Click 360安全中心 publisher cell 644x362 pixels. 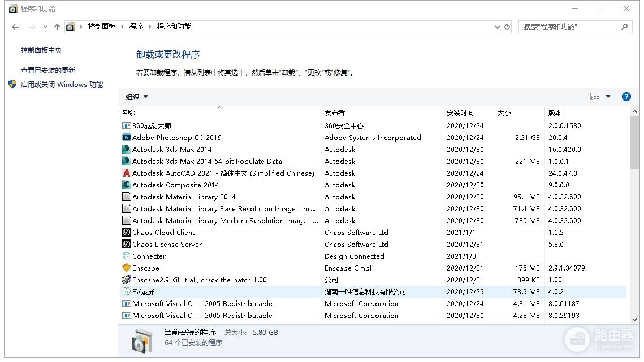(x=344, y=125)
